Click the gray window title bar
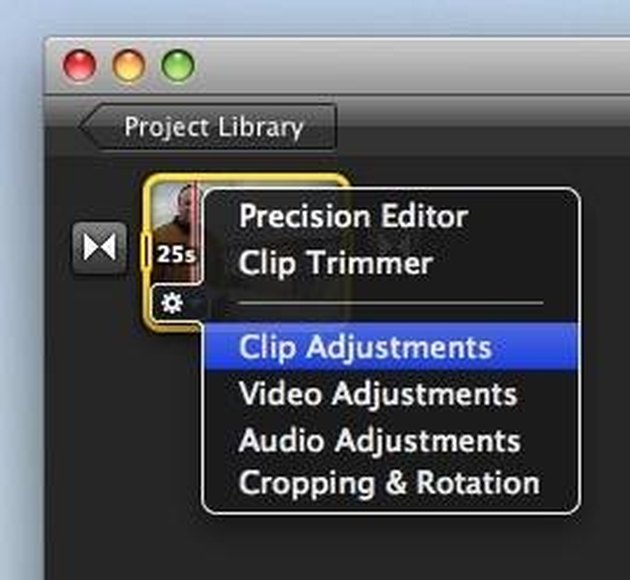The height and width of the screenshot is (580, 630). tap(402, 66)
